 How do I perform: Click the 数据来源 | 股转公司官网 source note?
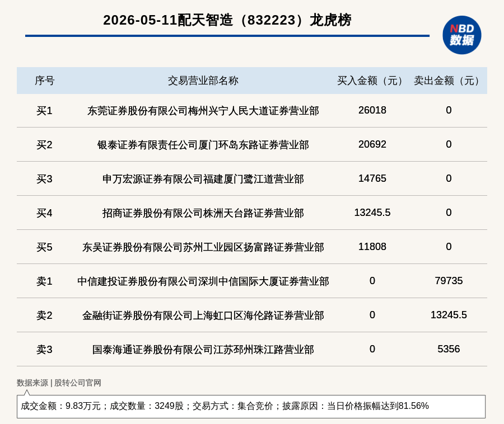(x=59, y=383)
